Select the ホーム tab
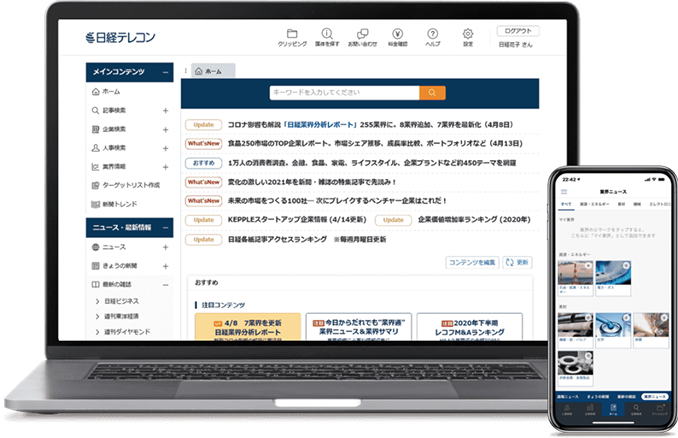This screenshot has width=678, height=438. coord(210,72)
